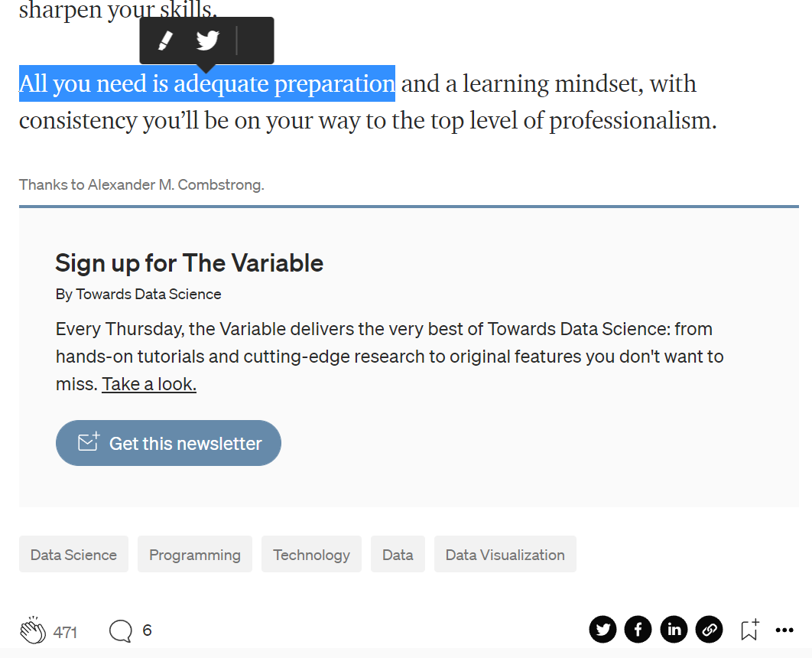Select the Programming tag

(x=195, y=555)
